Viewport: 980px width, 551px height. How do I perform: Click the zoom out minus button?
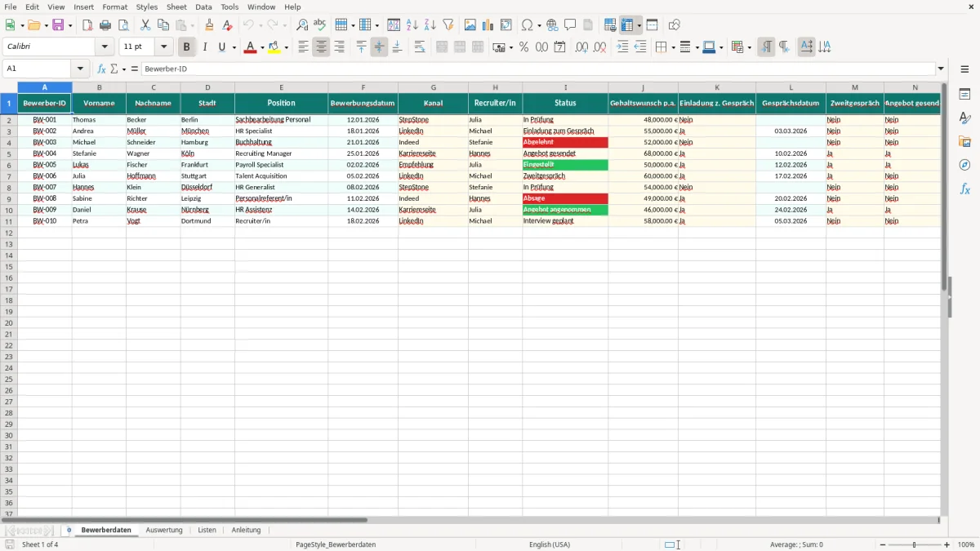coord(881,544)
